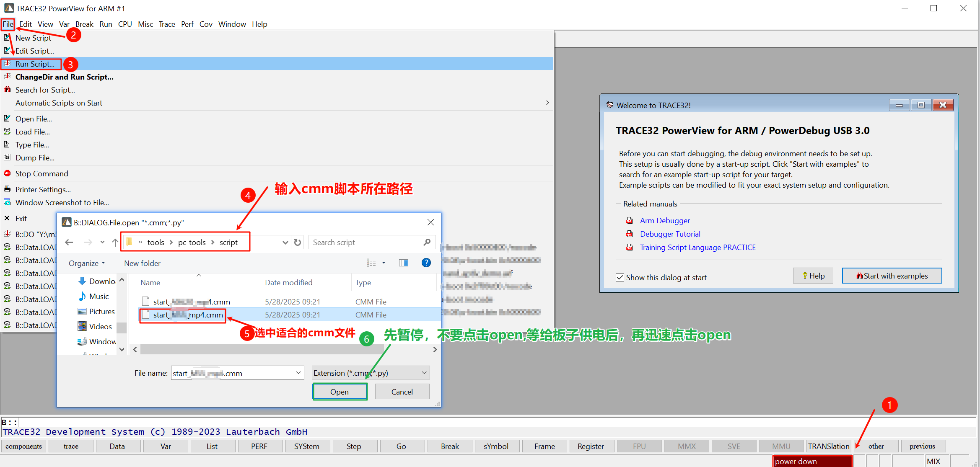Select ChangeDir and Run Script menu item
980x467 pixels.
click(64, 77)
